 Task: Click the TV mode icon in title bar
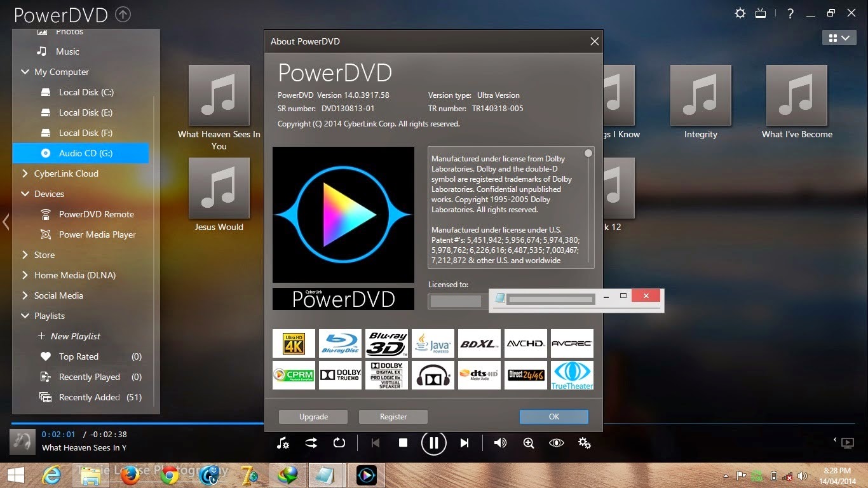[x=761, y=13]
